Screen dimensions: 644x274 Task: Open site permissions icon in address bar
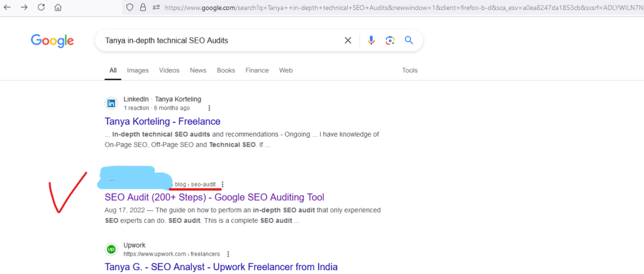click(x=156, y=7)
